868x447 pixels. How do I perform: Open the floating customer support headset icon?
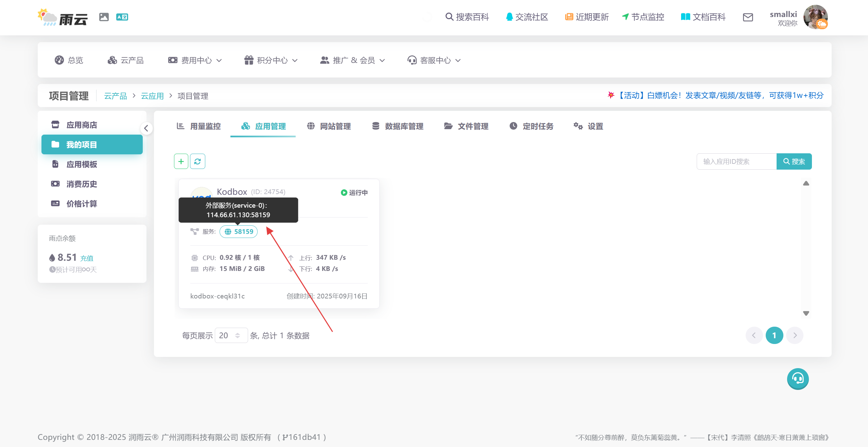tap(797, 379)
